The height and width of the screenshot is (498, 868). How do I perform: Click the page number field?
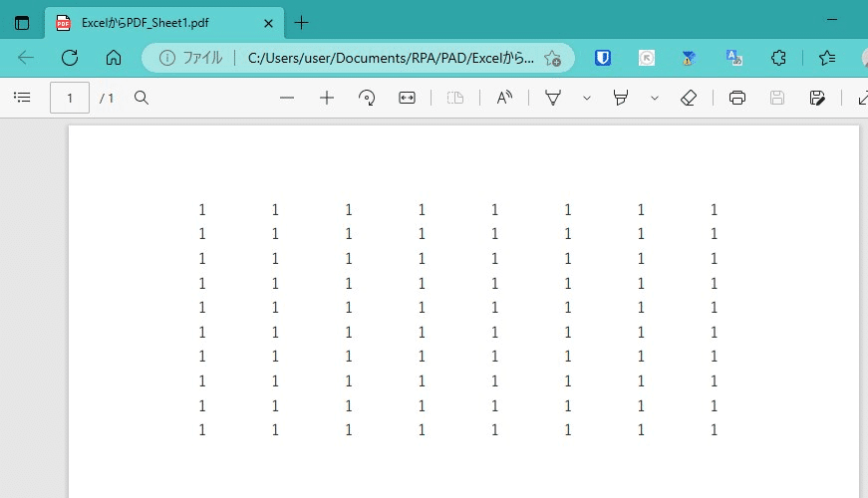(x=70, y=98)
